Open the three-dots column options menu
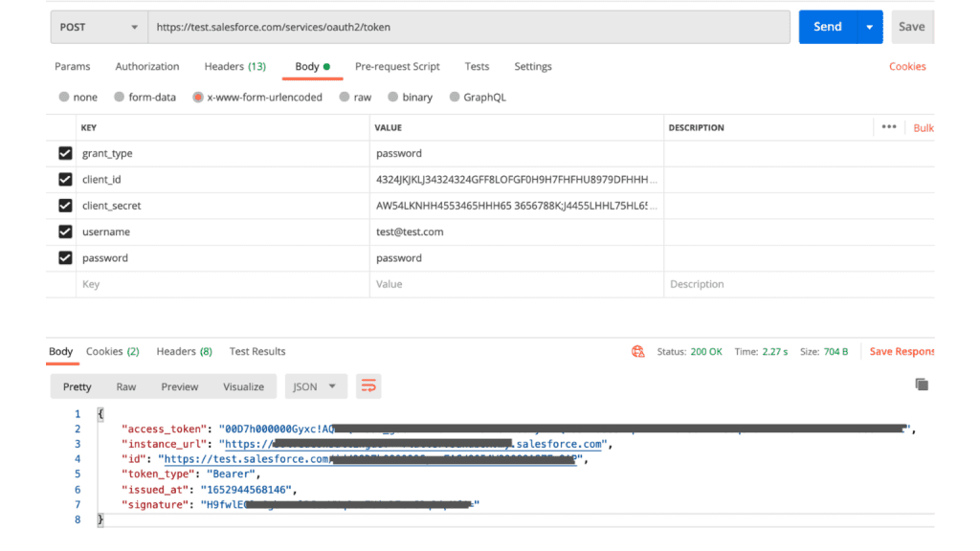This screenshot has width=980, height=551. [889, 127]
